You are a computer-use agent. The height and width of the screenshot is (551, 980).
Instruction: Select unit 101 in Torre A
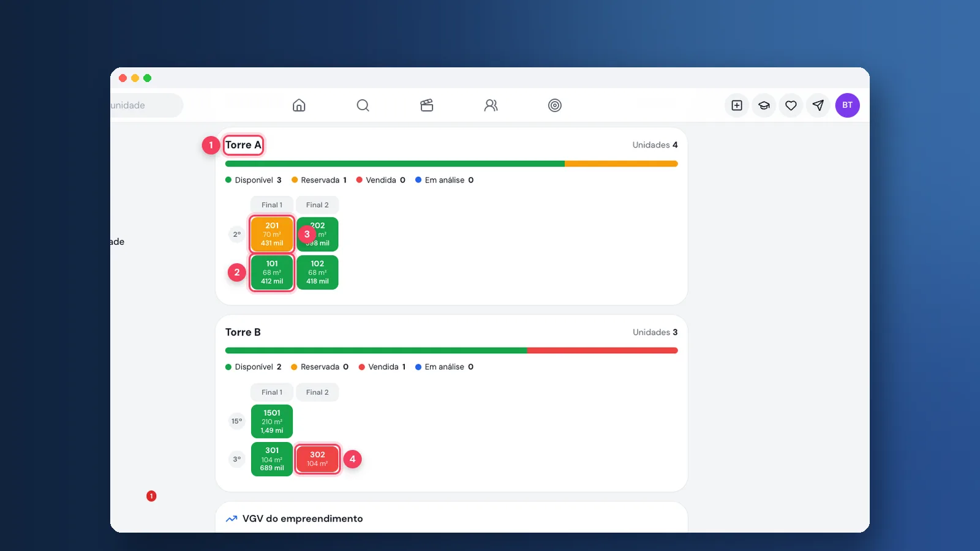[272, 272]
